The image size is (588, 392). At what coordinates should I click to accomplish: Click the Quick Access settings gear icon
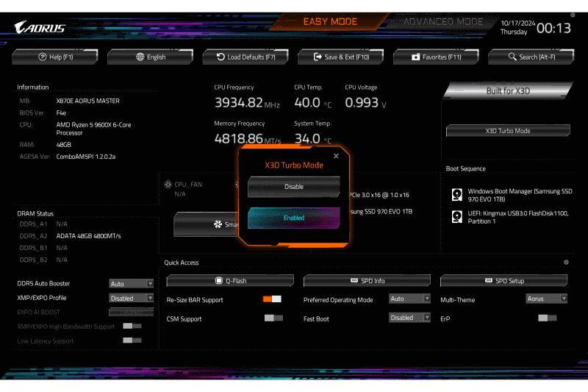click(566, 263)
